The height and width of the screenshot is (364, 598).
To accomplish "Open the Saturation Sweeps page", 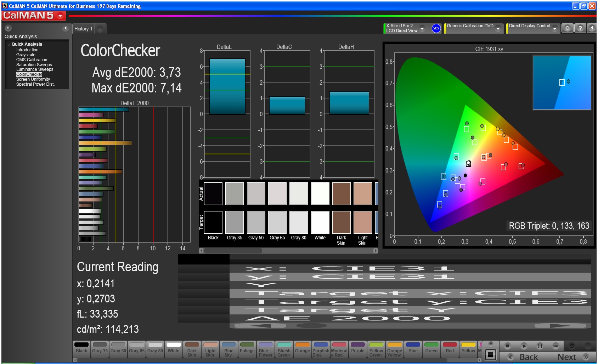I will tap(34, 65).
